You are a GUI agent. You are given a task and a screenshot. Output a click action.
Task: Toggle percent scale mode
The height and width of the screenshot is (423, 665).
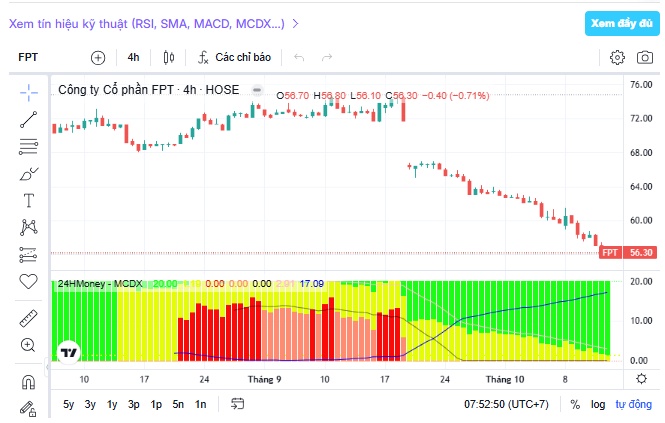pos(575,404)
